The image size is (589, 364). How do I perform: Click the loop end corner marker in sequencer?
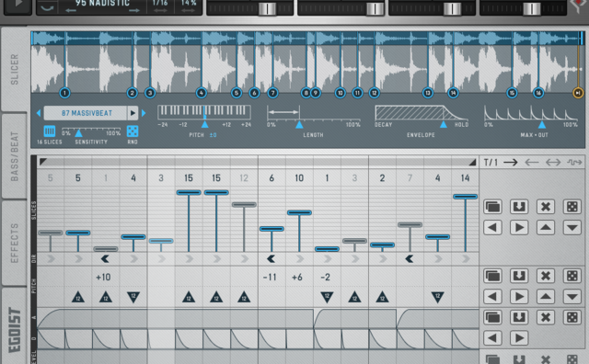tap(472, 162)
